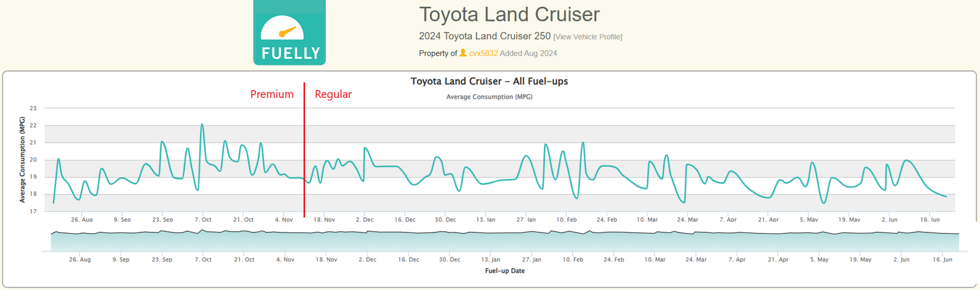
Task: Click '10. Mar' label in the lower navigator
Action: (x=655, y=259)
